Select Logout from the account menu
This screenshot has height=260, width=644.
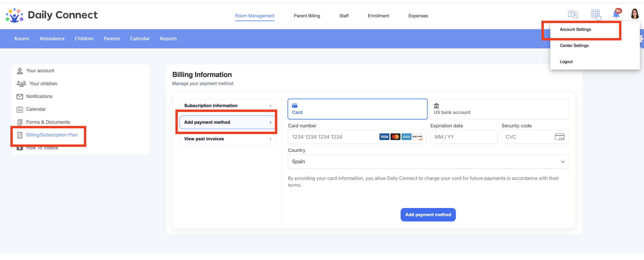click(566, 62)
